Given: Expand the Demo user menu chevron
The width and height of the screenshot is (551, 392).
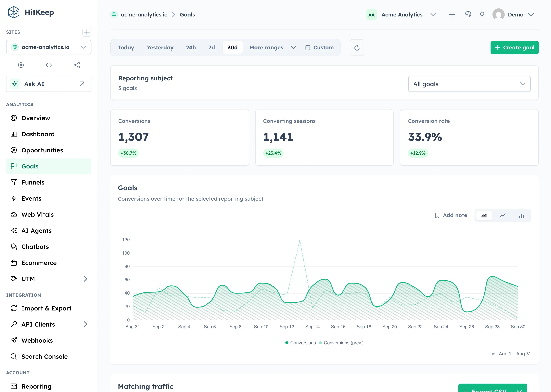Looking at the screenshot, I should click(531, 15).
